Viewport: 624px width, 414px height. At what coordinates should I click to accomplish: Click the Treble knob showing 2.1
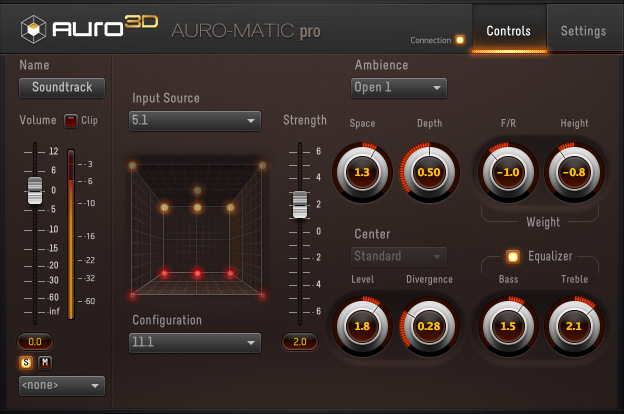point(574,326)
